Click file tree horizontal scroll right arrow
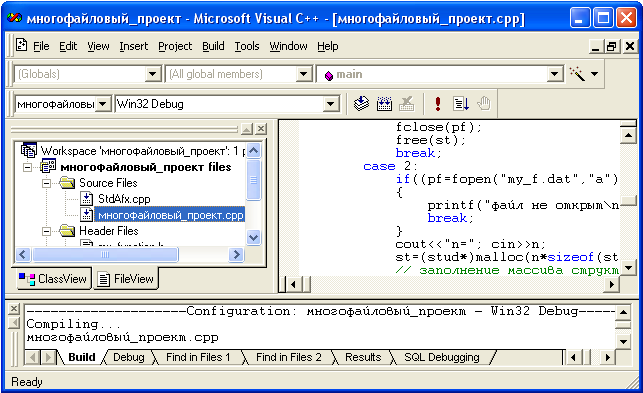This screenshot has width=643, height=393. tap(236, 254)
